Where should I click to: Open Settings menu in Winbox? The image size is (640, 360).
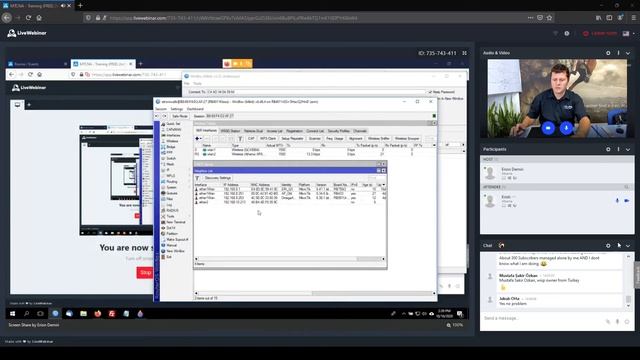click(x=177, y=109)
